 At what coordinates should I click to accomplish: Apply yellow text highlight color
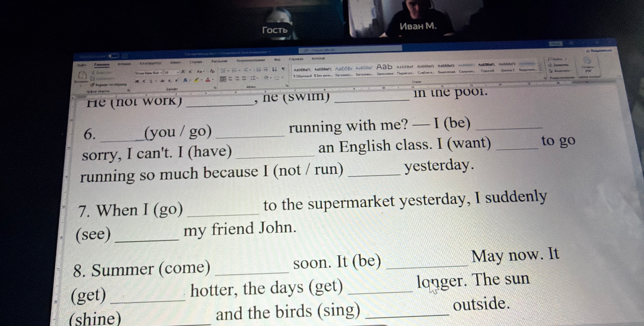(x=197, y=80)
